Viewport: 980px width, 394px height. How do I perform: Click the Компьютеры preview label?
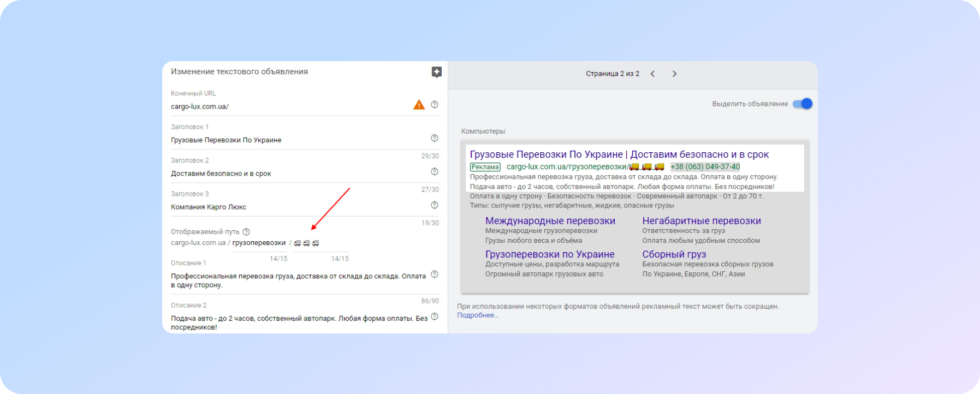[x=483, y=132]
